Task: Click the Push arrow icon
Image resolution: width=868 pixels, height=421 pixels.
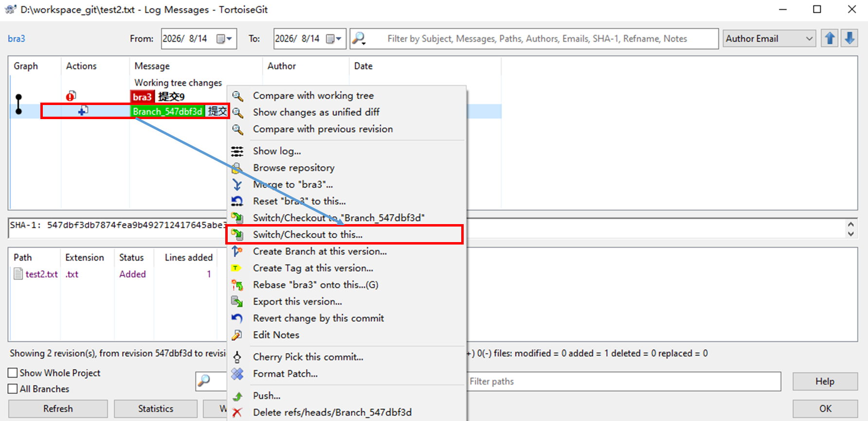Action: click(237, 396)
